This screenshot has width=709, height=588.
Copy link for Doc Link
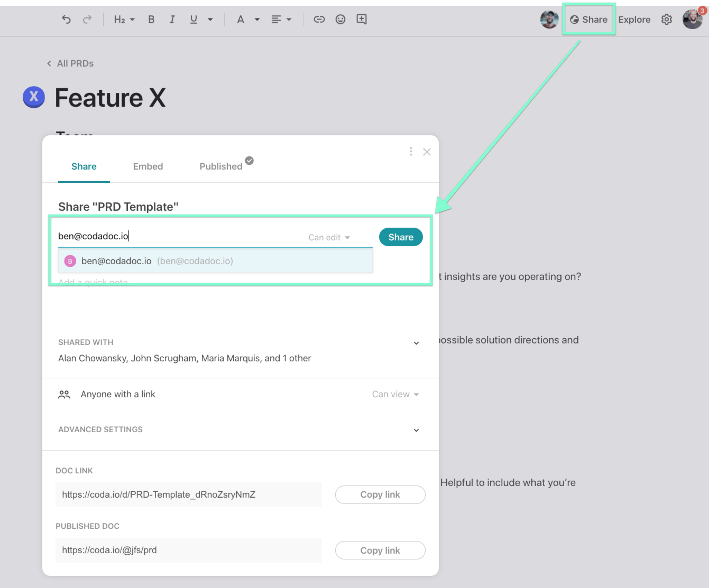(x=380, y=494)
